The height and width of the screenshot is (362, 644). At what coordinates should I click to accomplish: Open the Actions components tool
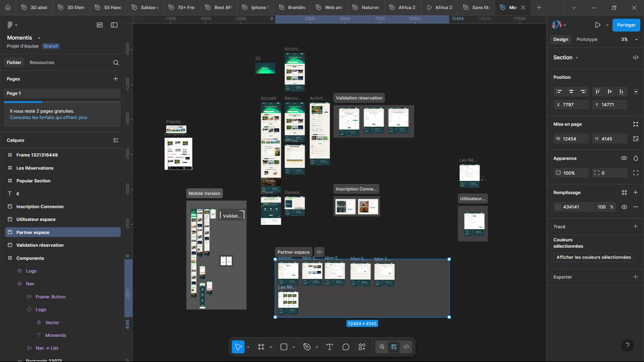[362, 347]
